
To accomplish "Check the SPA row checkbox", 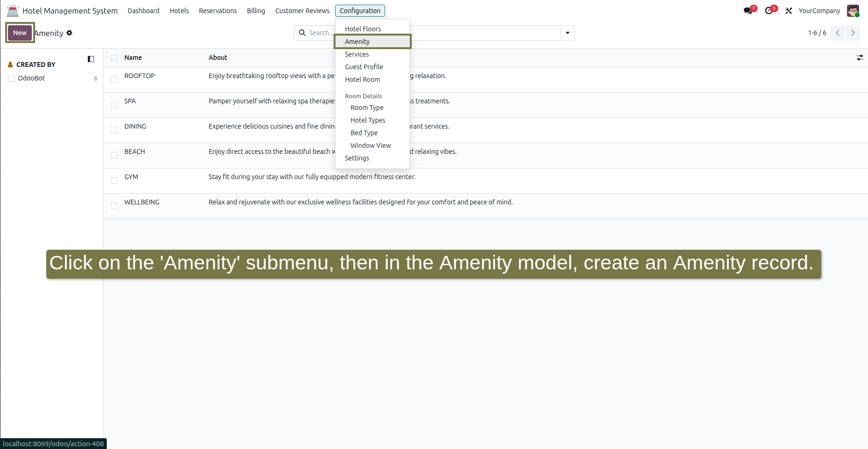I will [x=114, y=105].
